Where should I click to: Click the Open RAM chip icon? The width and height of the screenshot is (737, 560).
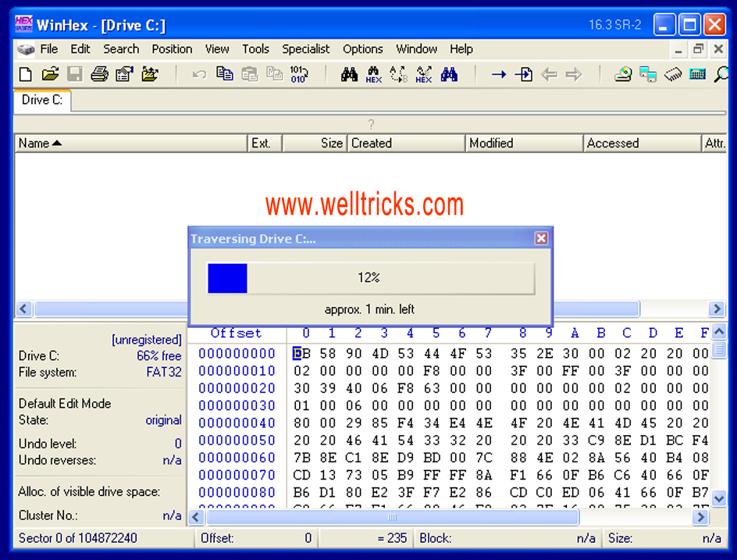coord(673,74)
